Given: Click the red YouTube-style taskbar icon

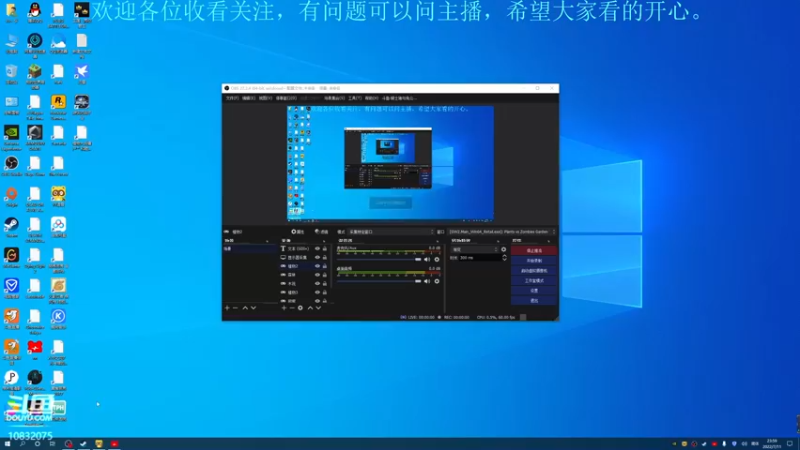Looking at the screenshot, I should pyautogui.click(x=114, y=444).
